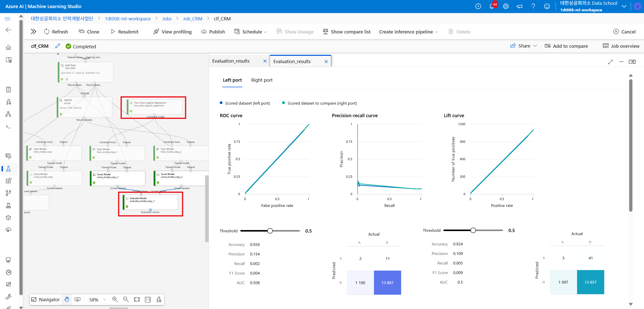This screenshot has width=644, height=309.
Task: Click the home icon in left sidebar
Action: pos(8,47)
